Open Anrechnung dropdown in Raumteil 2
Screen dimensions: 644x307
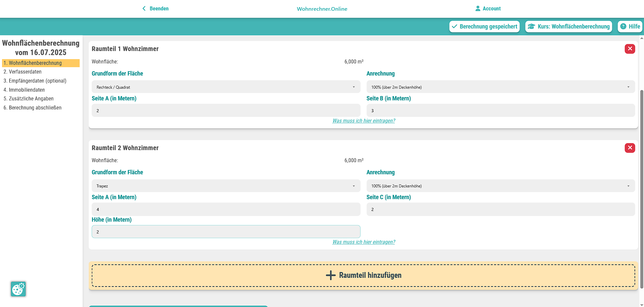coord(500,186)
